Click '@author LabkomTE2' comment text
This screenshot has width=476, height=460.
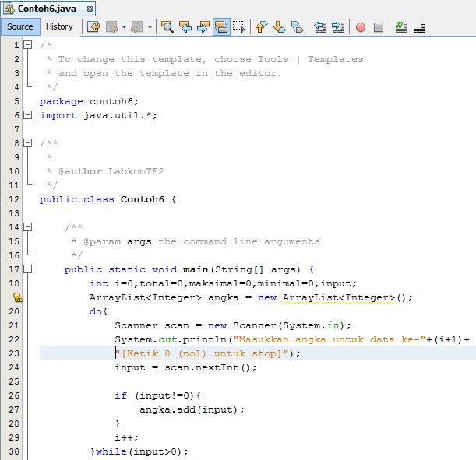(x=111, y=172)
